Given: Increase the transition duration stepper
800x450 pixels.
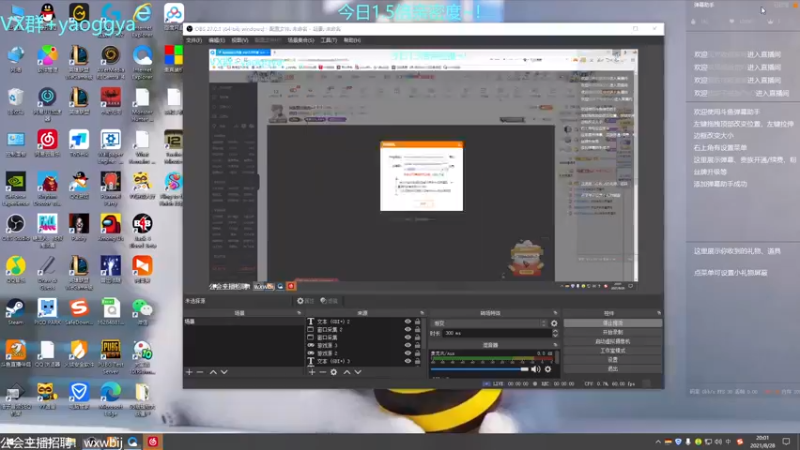Looking at the screenshot, I should 555,331.
